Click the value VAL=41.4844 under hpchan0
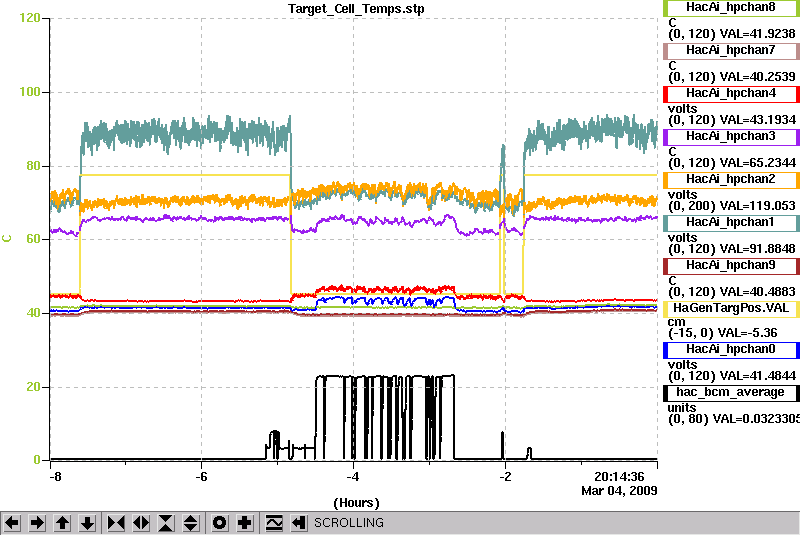Viewport: 800px width, 535px height. 757,376
